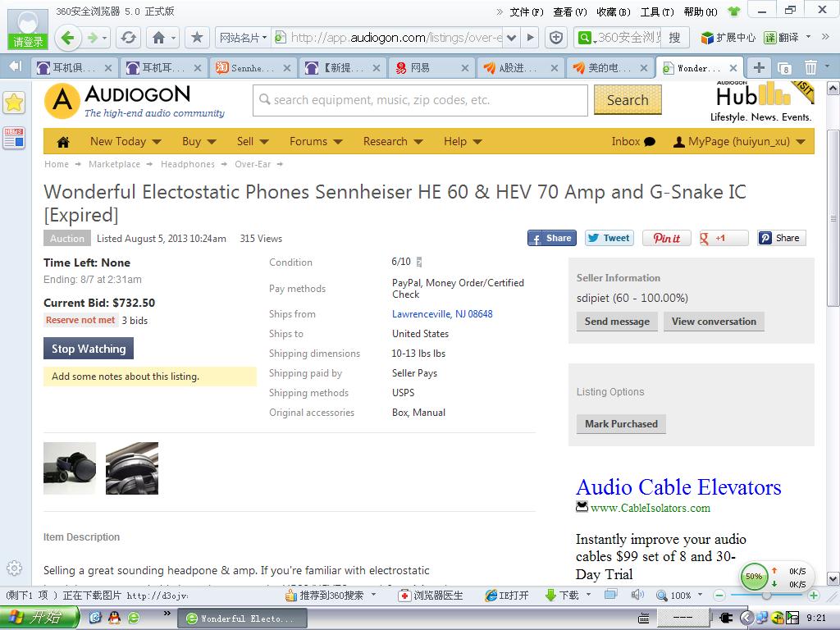Open the Headphones breadcrumb link

click(188, 164)
